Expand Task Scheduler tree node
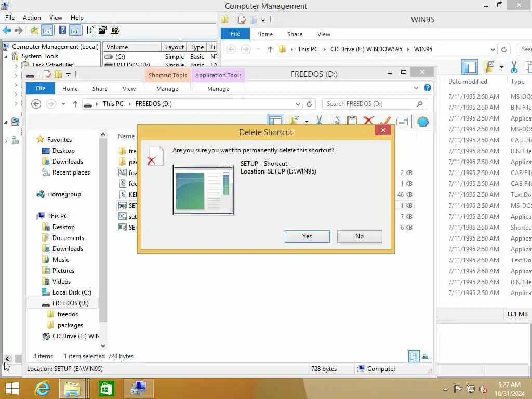The image size is (532, 399). [x=16, y=66]
